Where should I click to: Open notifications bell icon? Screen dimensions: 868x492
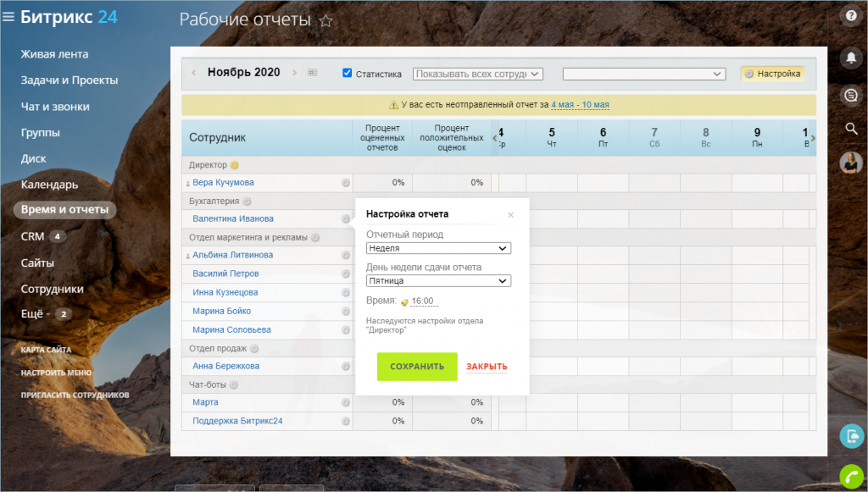[851, 57]
